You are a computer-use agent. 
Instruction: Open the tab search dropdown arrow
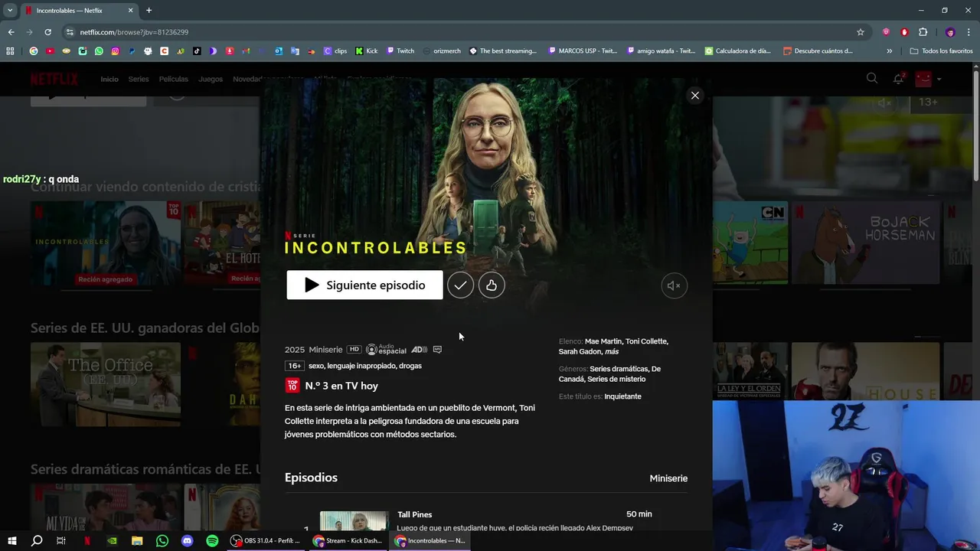coord(10,11)
